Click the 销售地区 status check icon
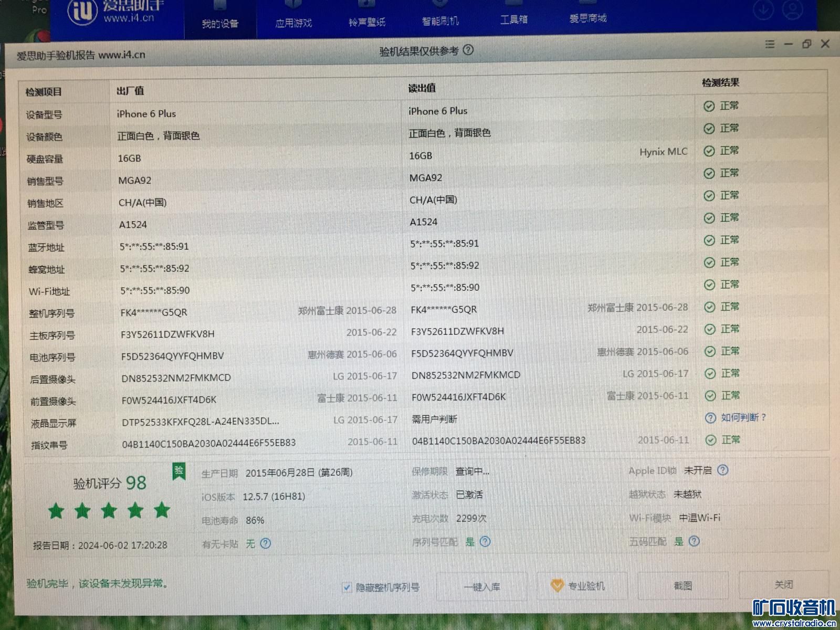Screen dimensions: 840x630 [x=709, y=196]
